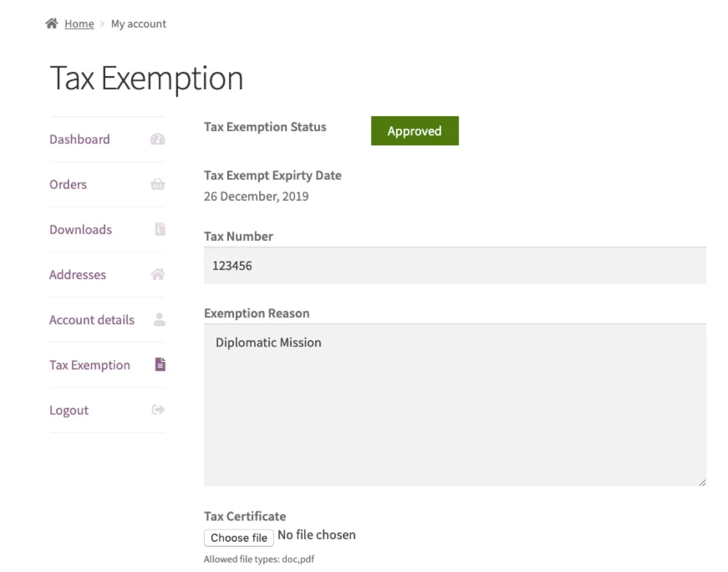
Task: Log out using the Logout link
Action: coord(69,411)
